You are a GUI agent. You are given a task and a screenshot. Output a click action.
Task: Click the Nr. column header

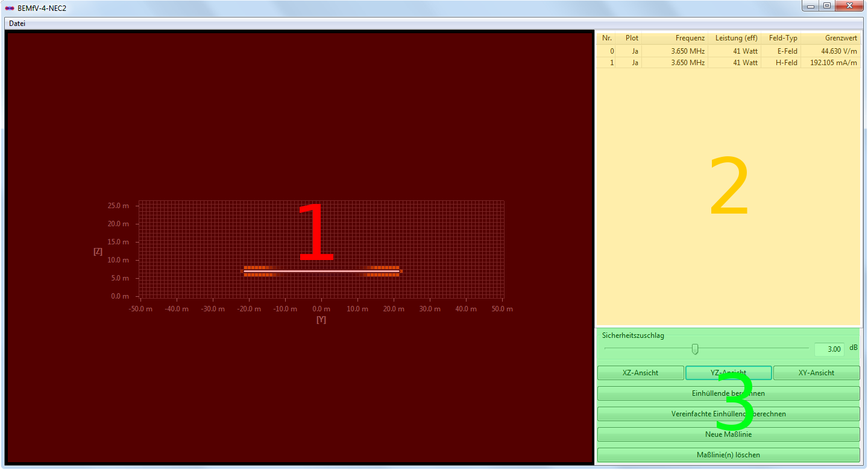606,38
